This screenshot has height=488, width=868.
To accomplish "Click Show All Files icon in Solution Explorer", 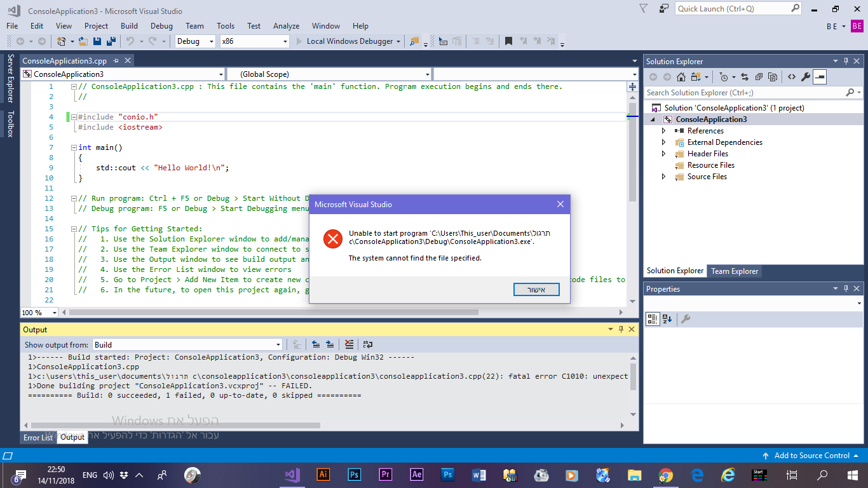I will (x=773, y=77).
